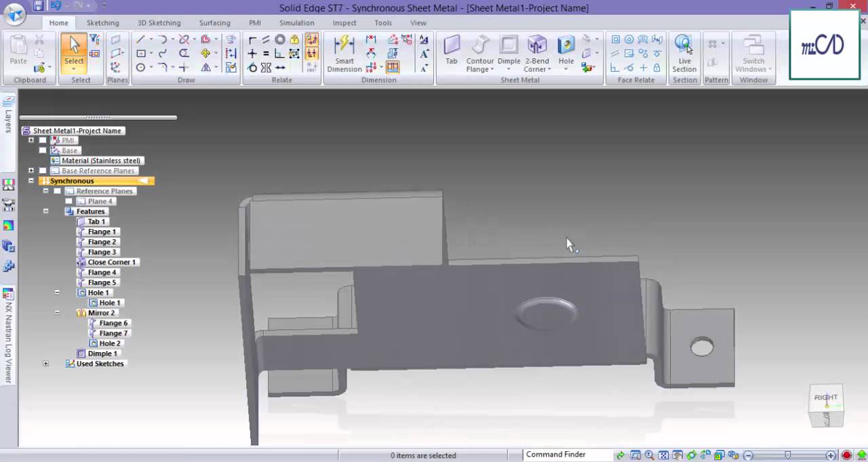The width and height of the screenshot is (868, 462).
Task: Pick the Line draw tool
Action: 141,40
